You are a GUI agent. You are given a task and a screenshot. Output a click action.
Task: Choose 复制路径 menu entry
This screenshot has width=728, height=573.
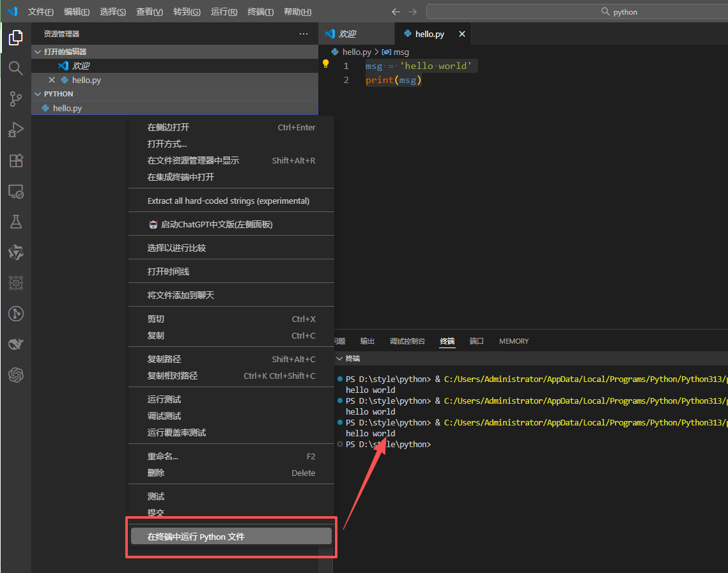231,359
